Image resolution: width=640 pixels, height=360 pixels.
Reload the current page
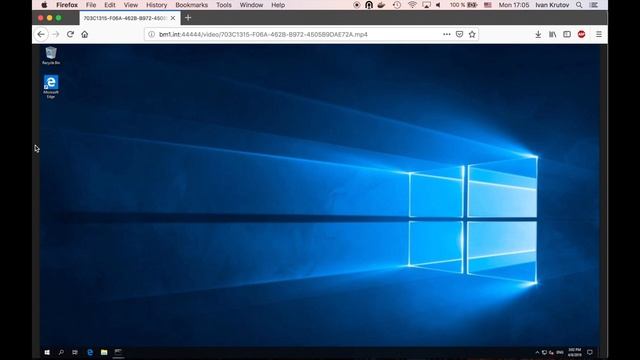(x=70, y=34)
